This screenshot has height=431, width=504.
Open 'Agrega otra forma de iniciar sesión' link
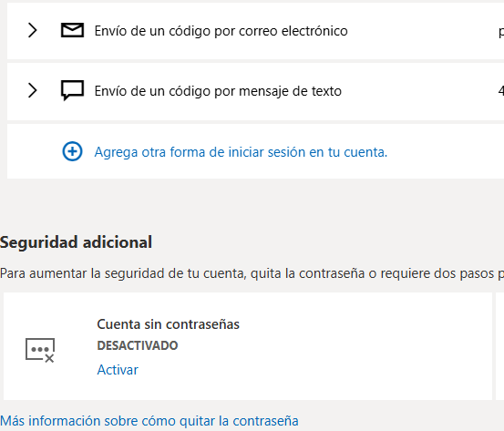click(241, 152)
